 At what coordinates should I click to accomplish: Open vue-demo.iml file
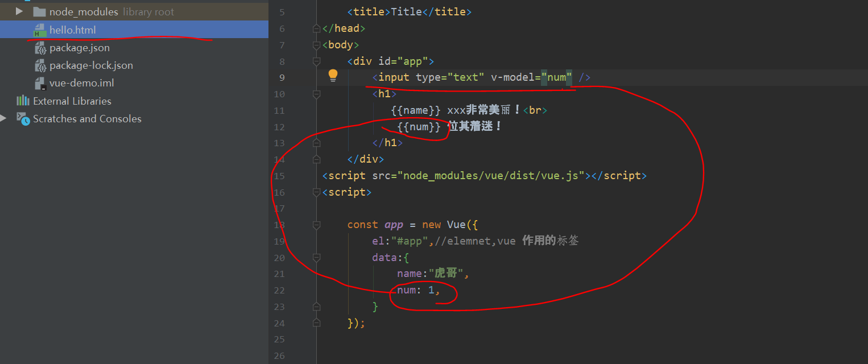pos(82,83)
